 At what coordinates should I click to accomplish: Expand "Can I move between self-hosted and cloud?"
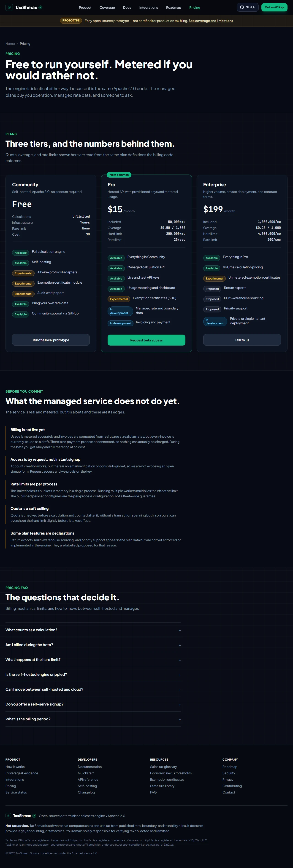coord(93,689)
